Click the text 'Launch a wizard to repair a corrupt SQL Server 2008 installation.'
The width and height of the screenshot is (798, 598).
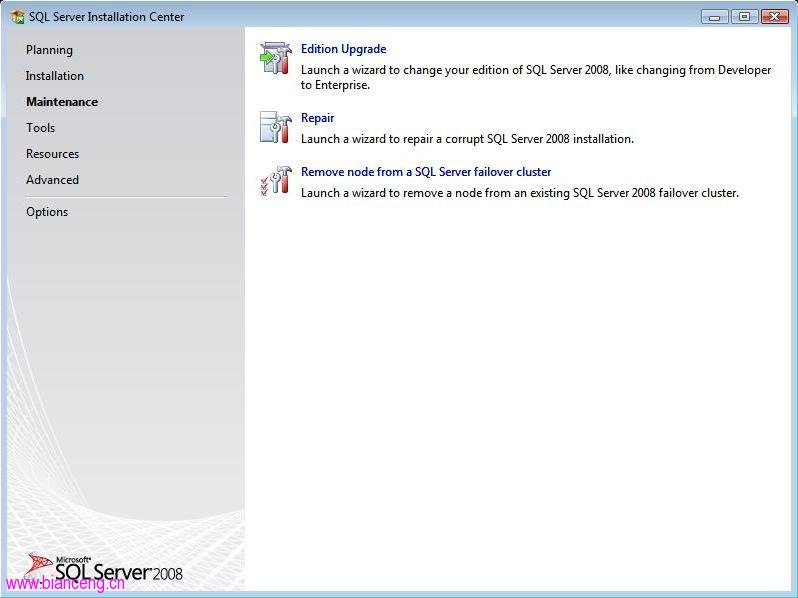click(467, 139)
